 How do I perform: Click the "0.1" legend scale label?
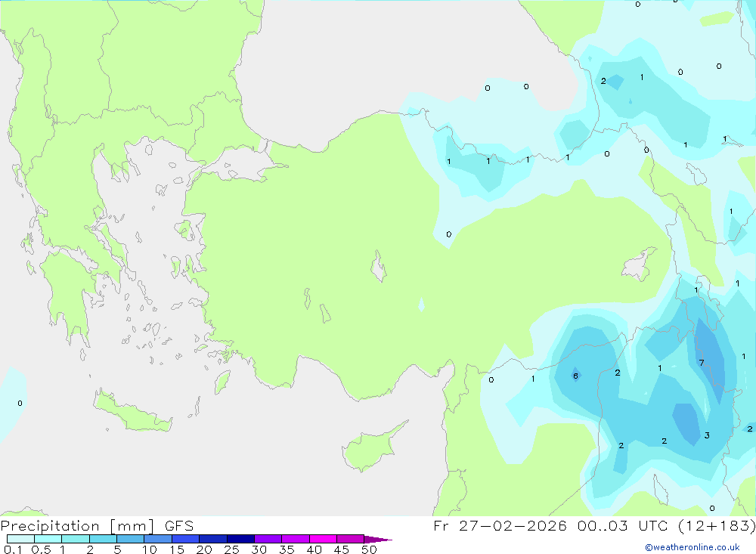(x=13, y=549)
